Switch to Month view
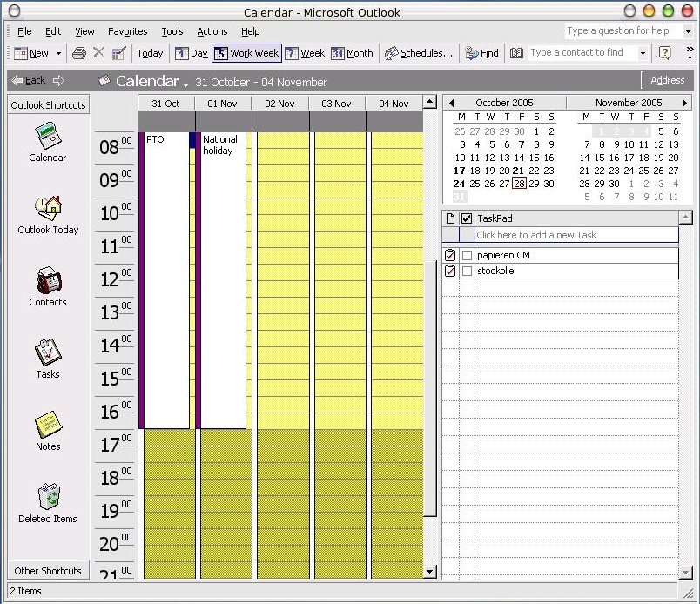Viewport: 700px width, 604px height. [x=352, y=53]
